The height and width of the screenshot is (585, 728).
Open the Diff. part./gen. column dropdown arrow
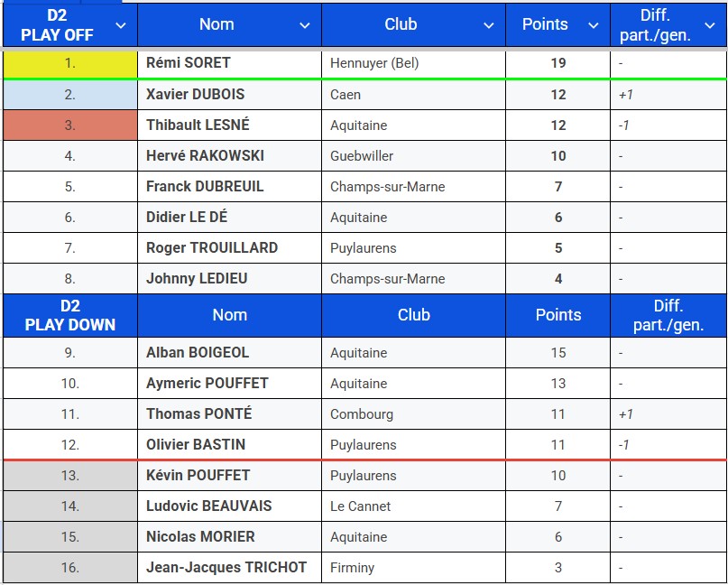[710, 25]
